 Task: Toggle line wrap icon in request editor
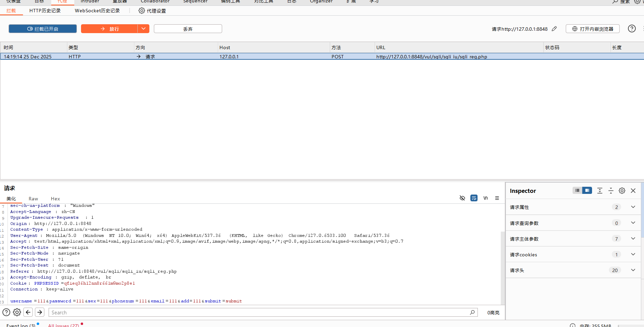(474, 198)
